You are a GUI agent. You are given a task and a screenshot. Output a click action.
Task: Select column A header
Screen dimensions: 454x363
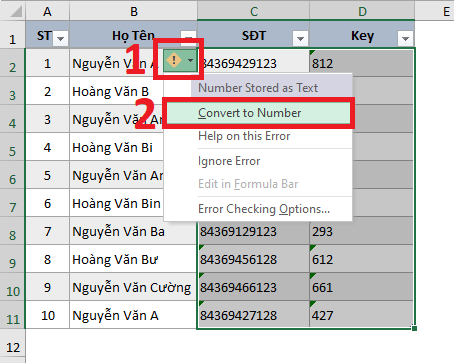[x=47, y=11]
